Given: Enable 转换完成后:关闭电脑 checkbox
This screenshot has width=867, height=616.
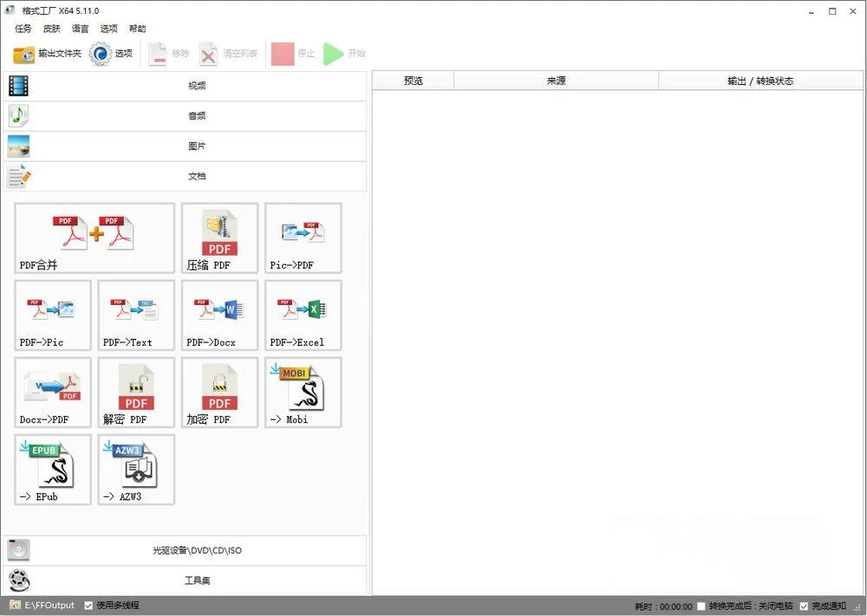Looking at the screenshot, I should tap(701, 606).
